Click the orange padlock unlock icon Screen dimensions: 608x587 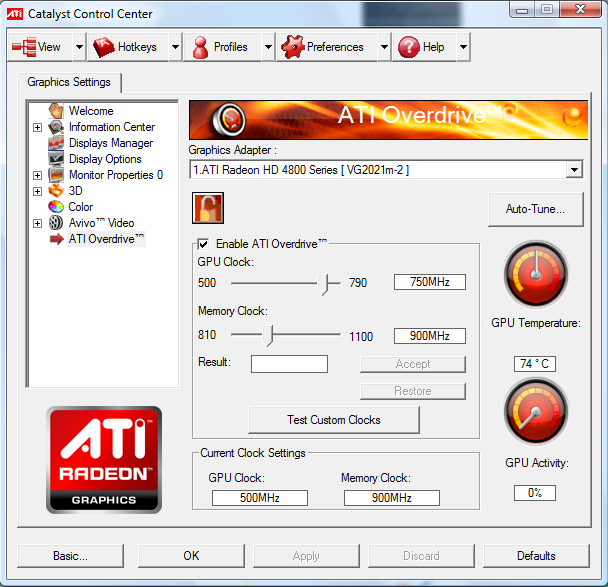(208, 208)
